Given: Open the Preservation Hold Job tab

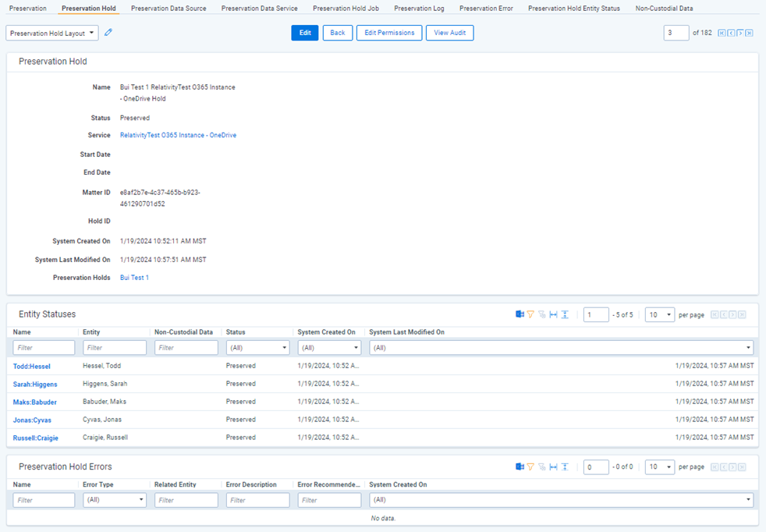Looking at the screenshot, I should click(x=346, y=9).
